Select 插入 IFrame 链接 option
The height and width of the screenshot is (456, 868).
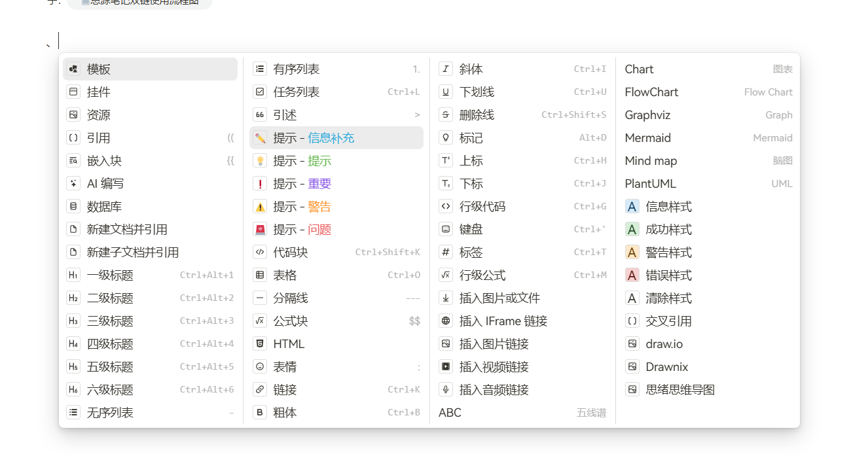click(503, 321)
